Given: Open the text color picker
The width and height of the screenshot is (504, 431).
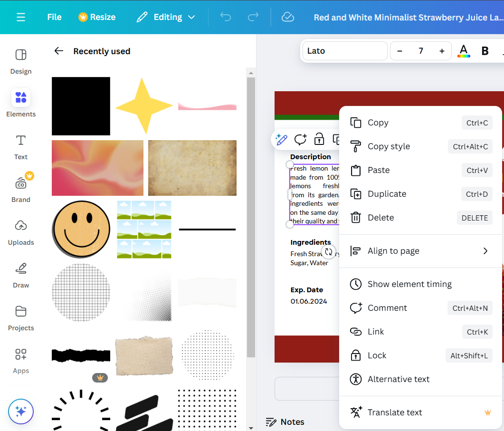Looking at the screenshot, I should tap(464, 51).
